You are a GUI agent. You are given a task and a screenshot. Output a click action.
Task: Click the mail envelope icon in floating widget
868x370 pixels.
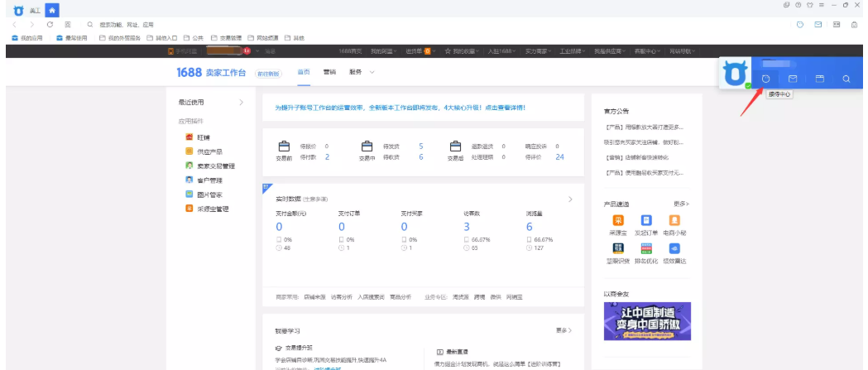point(793,79)
